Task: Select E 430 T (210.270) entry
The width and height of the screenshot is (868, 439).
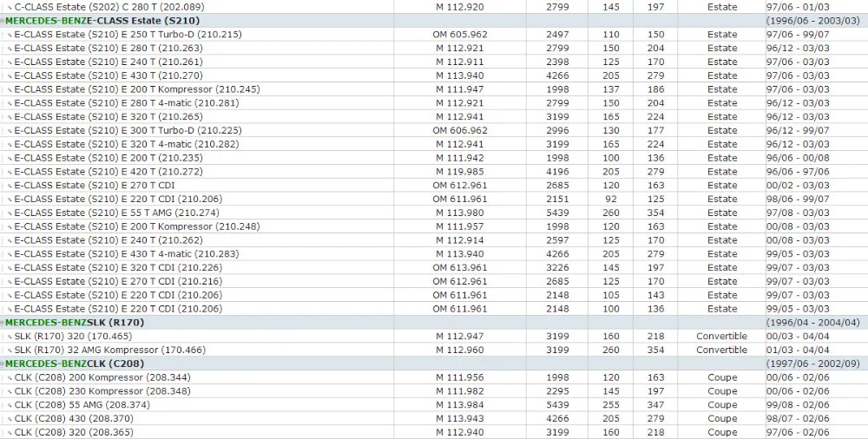Action: 108,75
